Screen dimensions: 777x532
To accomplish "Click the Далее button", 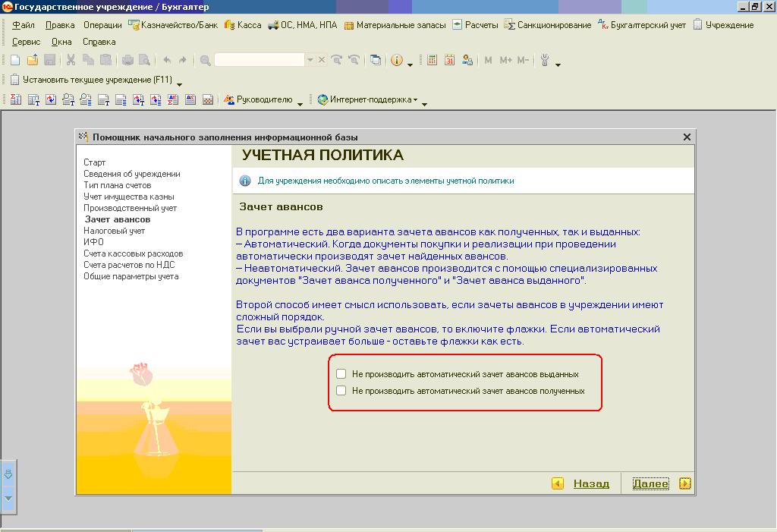I will (650, 483).
